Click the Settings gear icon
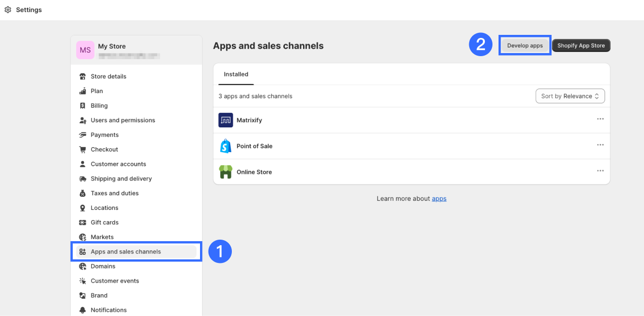The image size is (644, 316). click(8, 10)
